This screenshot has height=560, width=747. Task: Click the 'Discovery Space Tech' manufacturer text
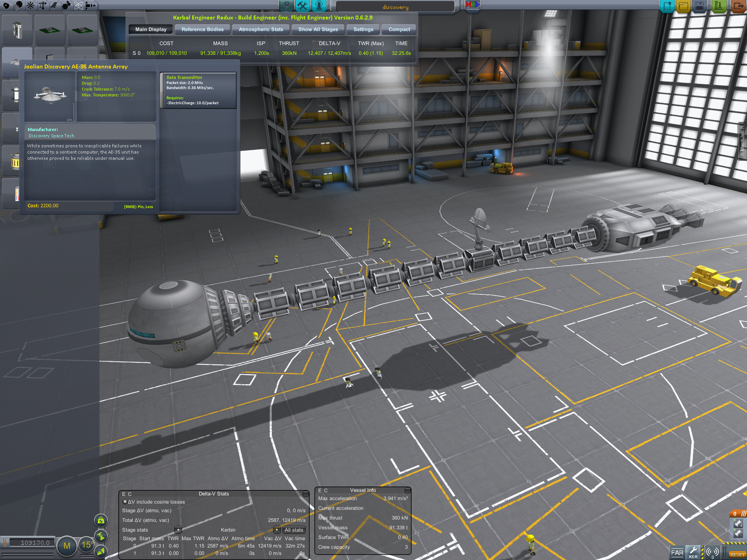pyautogui.click(x=51, y=136)
